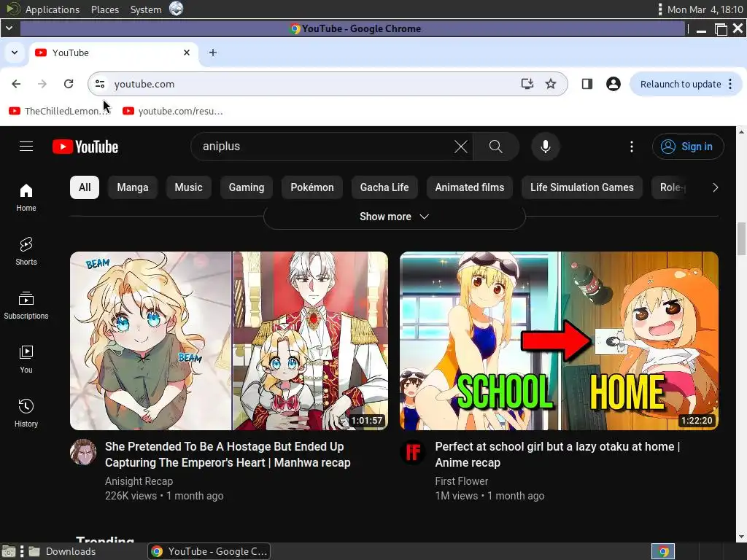The image size is (747, 560).
Task: Bookmark this tab with the star
Action: pos(551,84)
